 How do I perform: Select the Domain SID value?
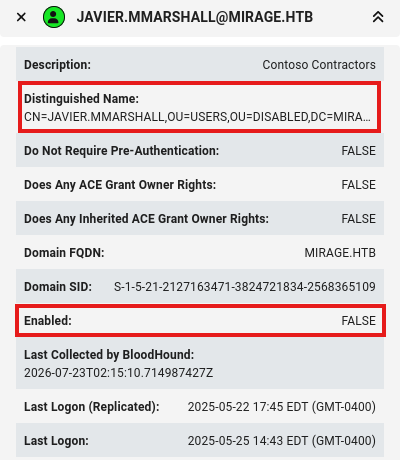[245, 287]
